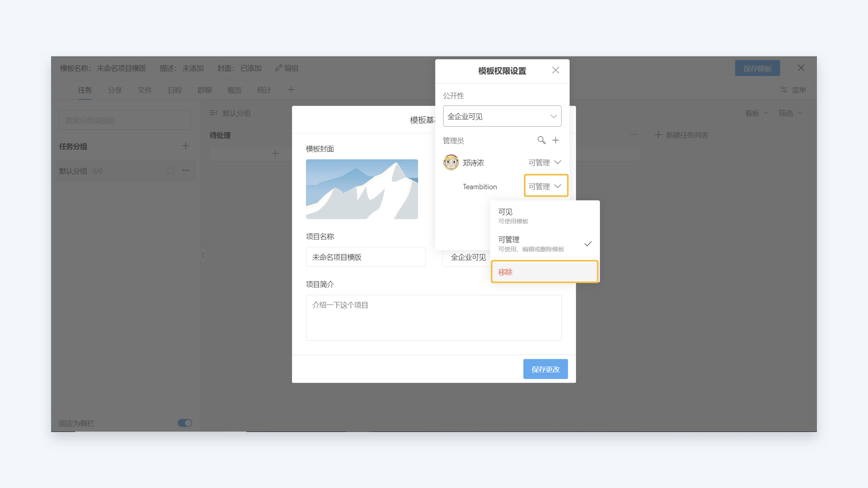Open the 菜单 menu
Viewport: 868px width, 488px height.
coord(793,90)
